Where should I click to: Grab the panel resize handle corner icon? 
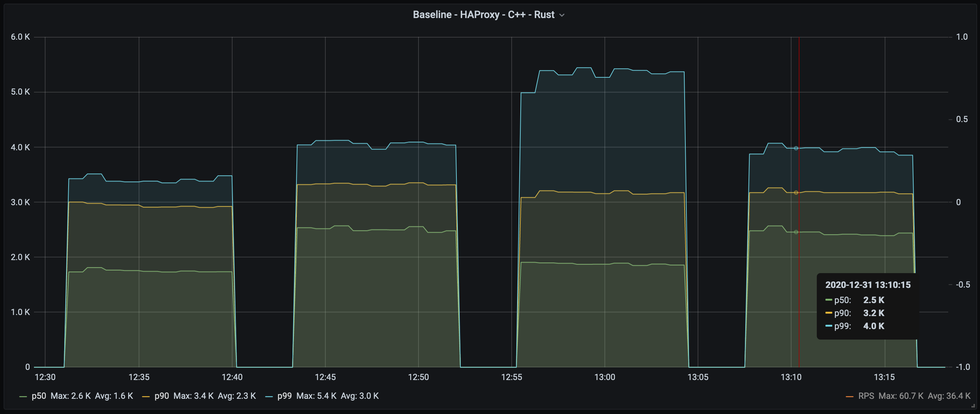973,406
